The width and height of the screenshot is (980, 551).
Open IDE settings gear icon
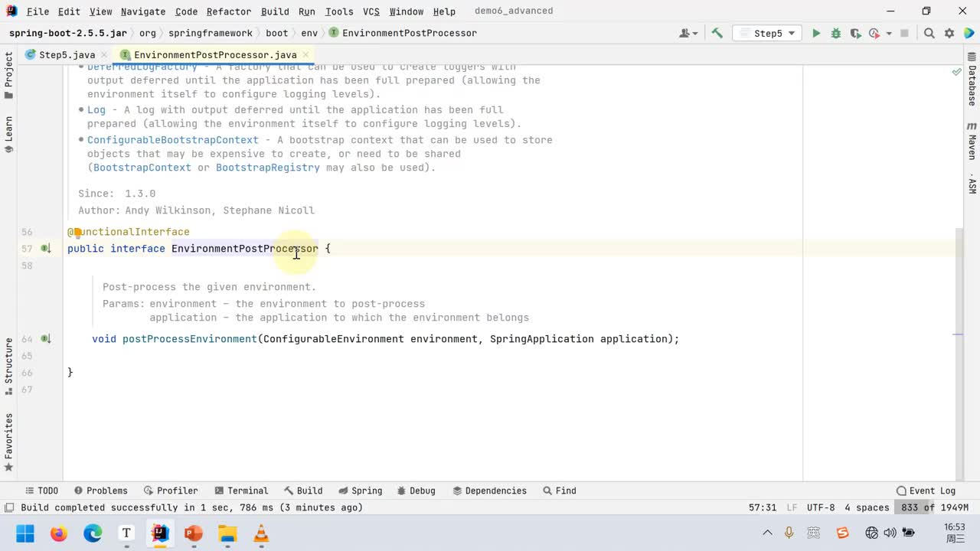click(949, 33)
